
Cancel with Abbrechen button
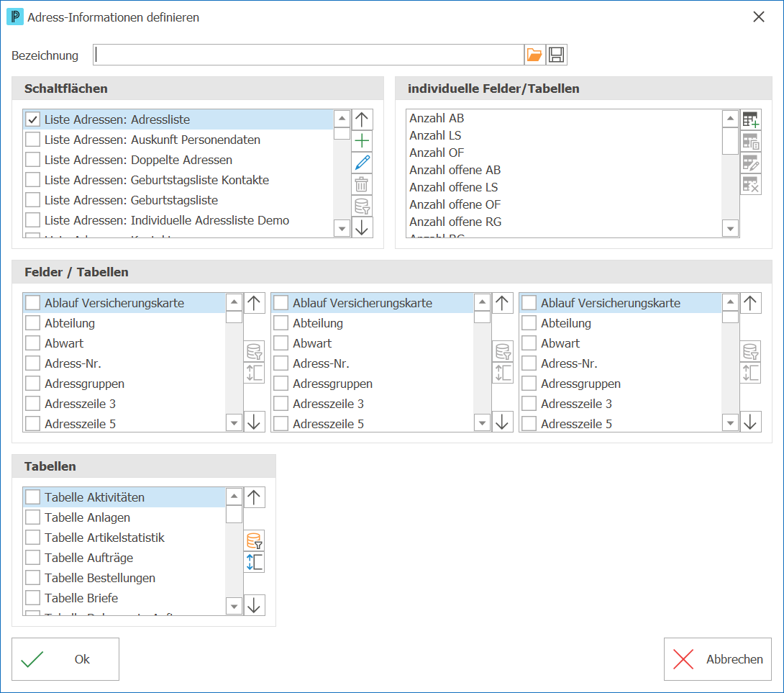pyautogui.click(x=718, y=659)
